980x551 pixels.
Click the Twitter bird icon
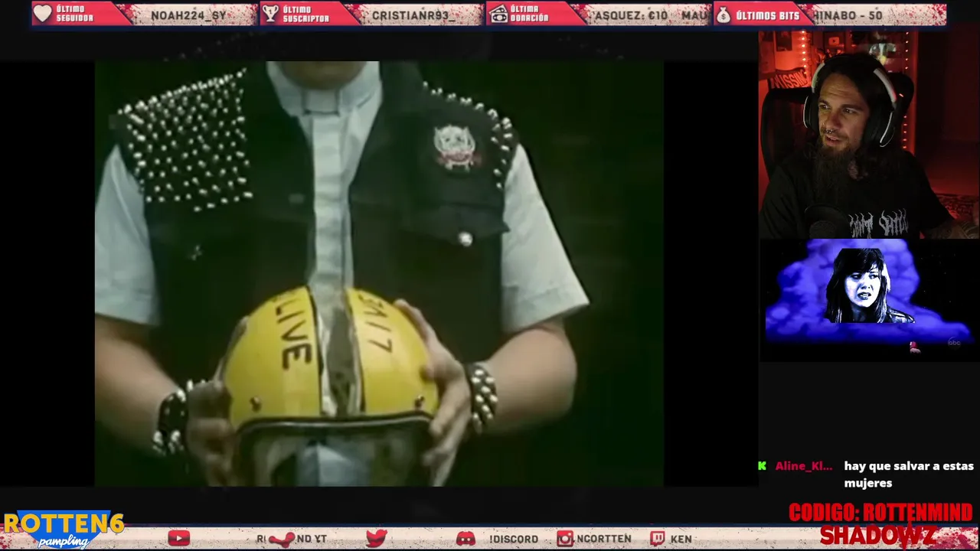[x=376, y=539]
